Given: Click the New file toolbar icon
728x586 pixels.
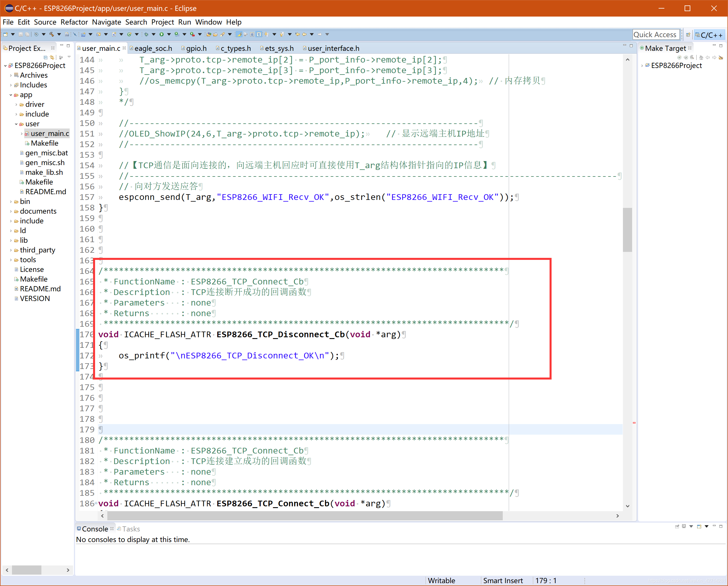Looking at the screenshot, I should point(5,35).
